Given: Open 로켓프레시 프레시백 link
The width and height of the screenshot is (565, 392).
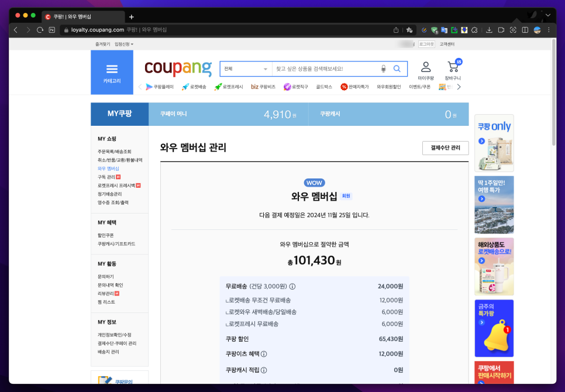Looking at the screenshot, I should (x=116, y=185).
